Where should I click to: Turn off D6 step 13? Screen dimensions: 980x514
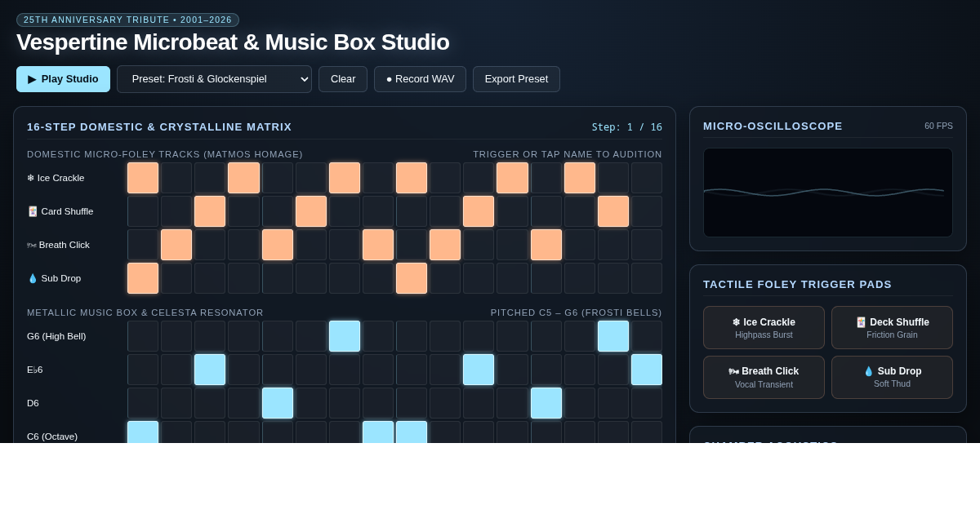(x=546, y=403)
